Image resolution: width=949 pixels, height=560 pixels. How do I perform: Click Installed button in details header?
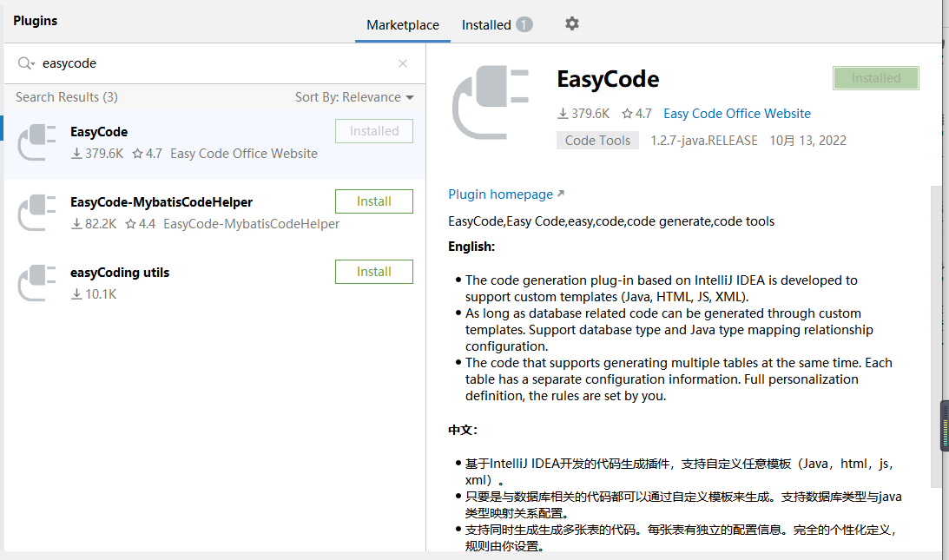(876, 78)
